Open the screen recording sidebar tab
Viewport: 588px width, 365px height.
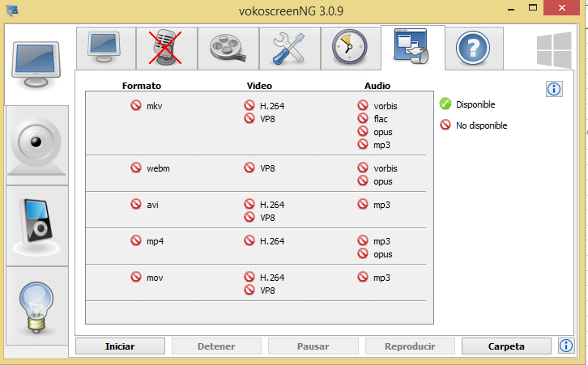[x=36, y=65]
